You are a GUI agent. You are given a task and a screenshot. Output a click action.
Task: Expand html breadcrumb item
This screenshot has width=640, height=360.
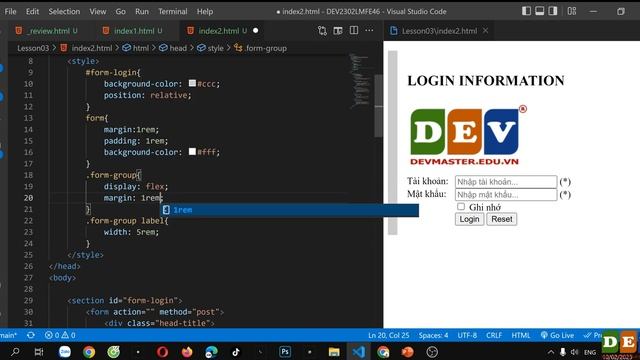[x=136, y=48]
